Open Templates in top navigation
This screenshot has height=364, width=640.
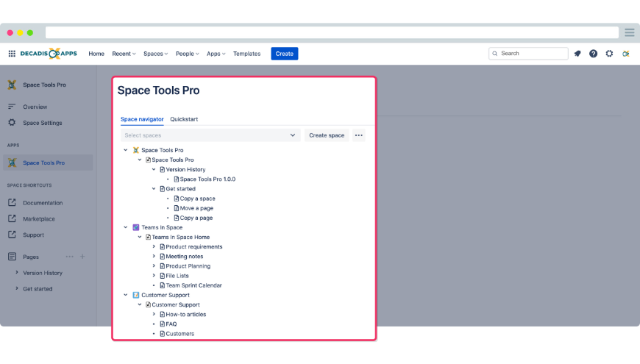(246, 54)
